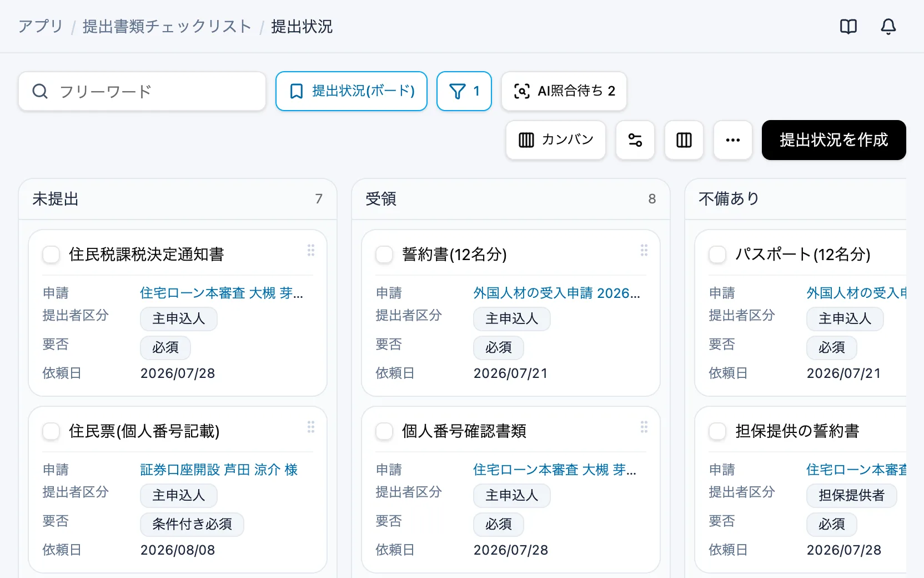Open the 担保提供の誓約書 card title
The height and width of the screenshot is (578, 924).
pos(797,431)
